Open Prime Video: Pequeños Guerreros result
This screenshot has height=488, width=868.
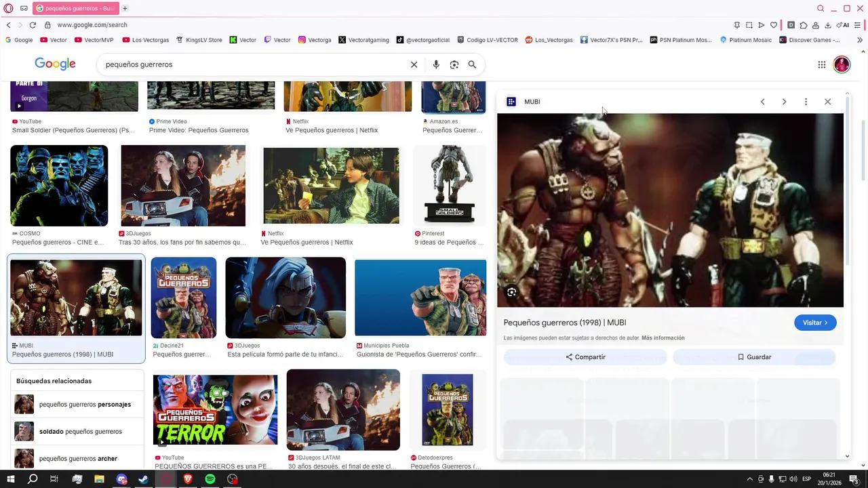[x=199, y=130]
